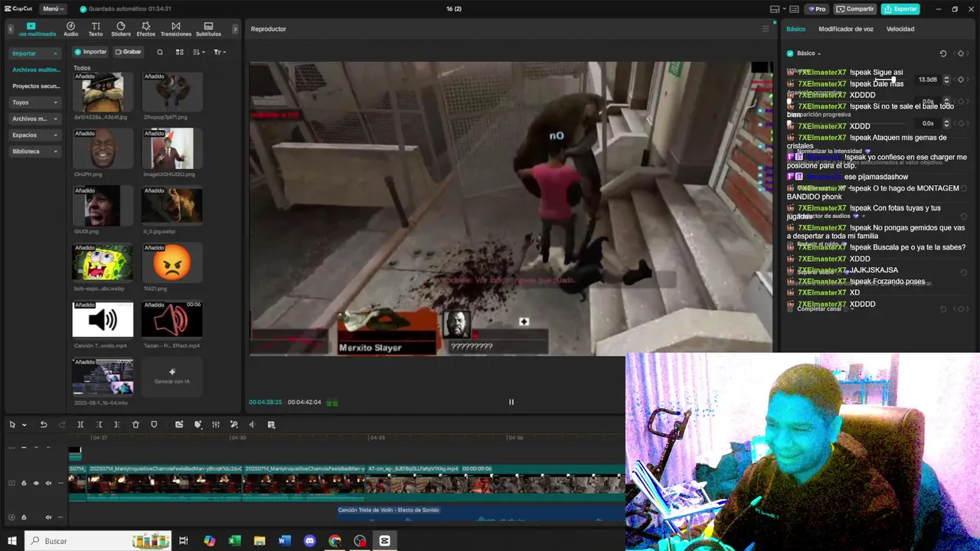Image resolution: width=980 pixels, height=551 pixels.
Task: Click the audio waveform split icon
Action: pyautogui.click(x=252, y=425)
